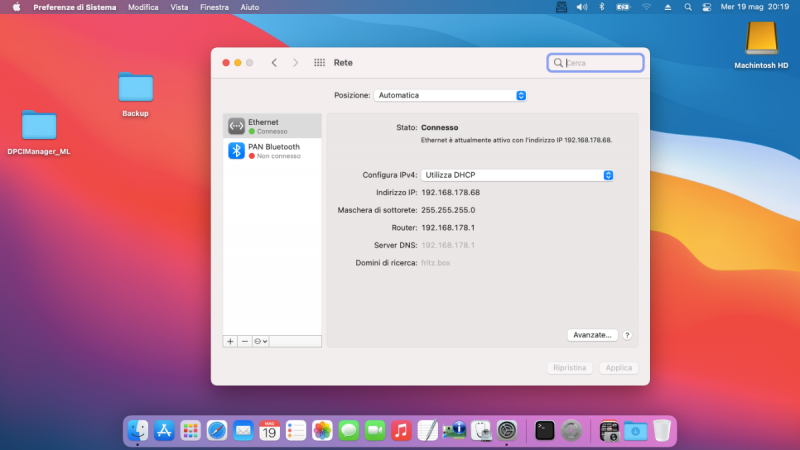Click the volume icon in menu bar
Screen dimensions: 800x450
[581, 7]
